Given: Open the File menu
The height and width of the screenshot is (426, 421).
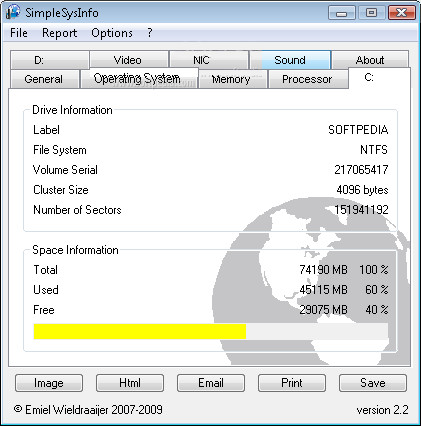Looking at the screenshot, I should [19, 33].
